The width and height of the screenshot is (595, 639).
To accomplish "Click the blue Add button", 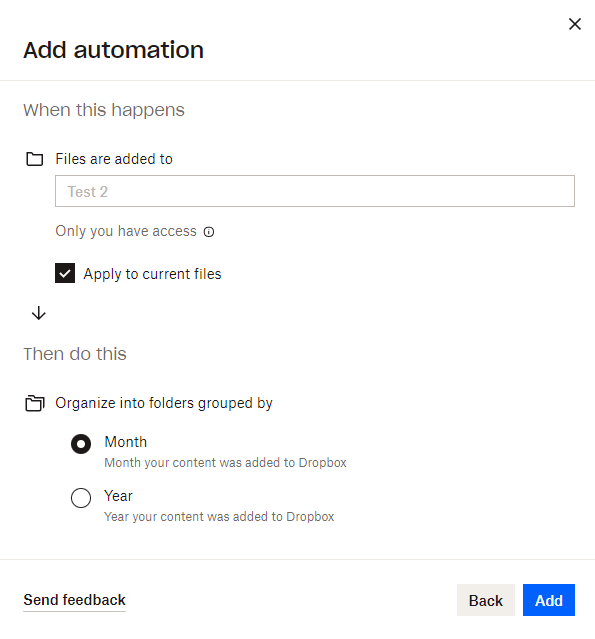I will pos(549,600).
